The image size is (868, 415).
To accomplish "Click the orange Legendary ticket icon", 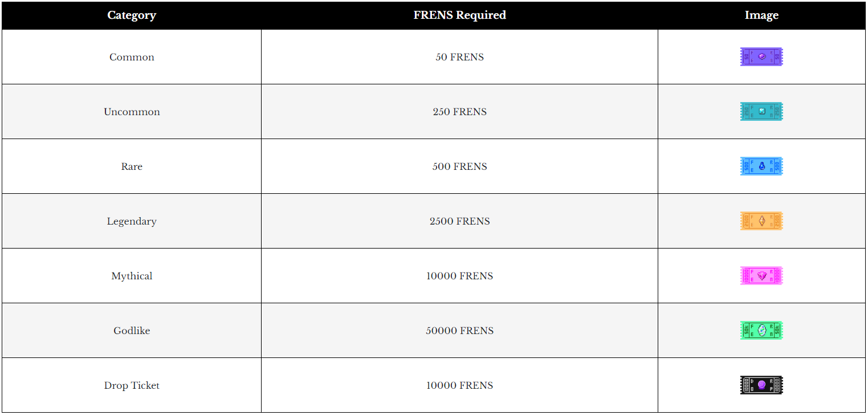I will pyautogui.click(x=761, y=221).
